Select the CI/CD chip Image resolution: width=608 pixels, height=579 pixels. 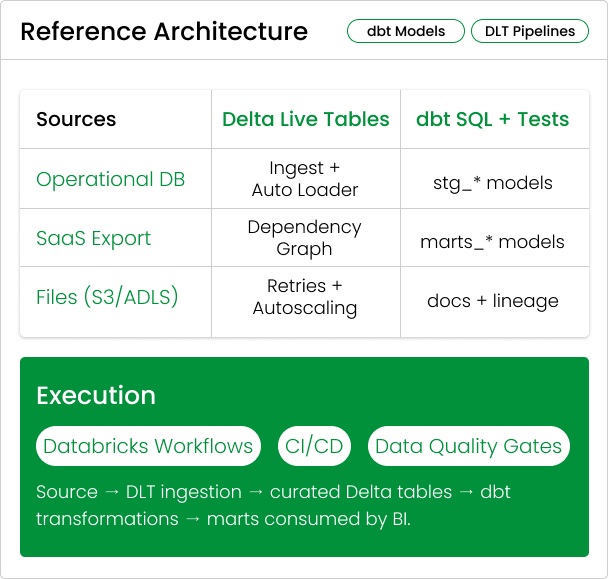[314, 446]
